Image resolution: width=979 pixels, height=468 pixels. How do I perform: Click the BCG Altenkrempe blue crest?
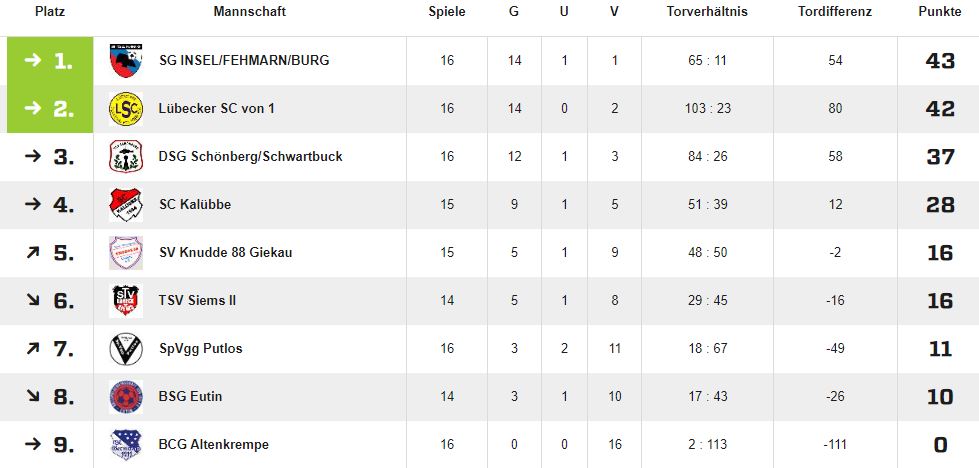click(125, 444)
